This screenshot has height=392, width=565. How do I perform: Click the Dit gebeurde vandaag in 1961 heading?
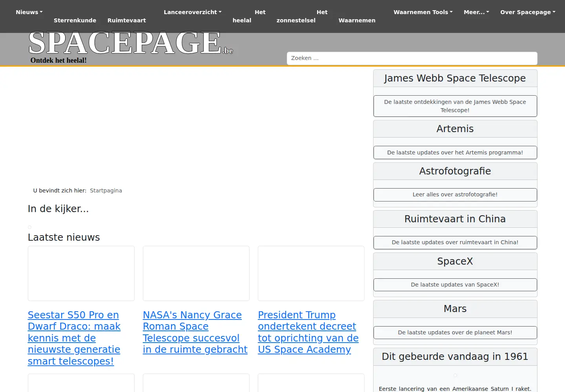click(x=455, y=356)
